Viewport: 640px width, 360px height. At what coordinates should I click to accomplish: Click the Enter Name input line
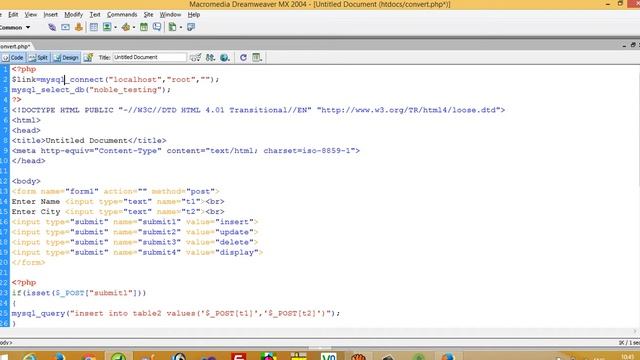click(x=118, y=202)
